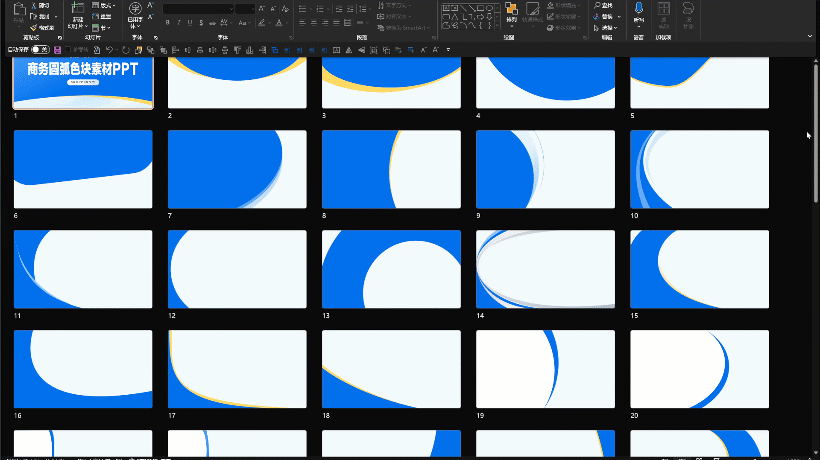The height and width of the screenshot is (460, 820).
Task: Select slide 20 thumbnail
Action: (699, 369)
